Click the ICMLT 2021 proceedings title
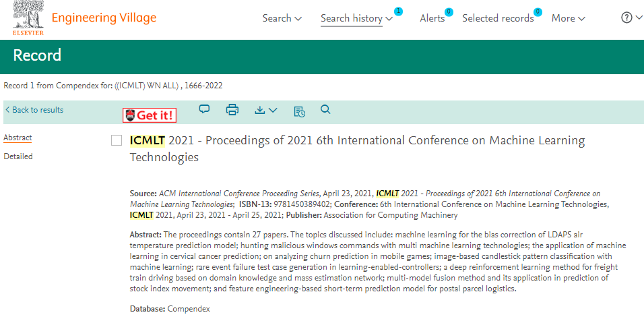The height and width of the screenshot is (321, 644). [357, 149]
